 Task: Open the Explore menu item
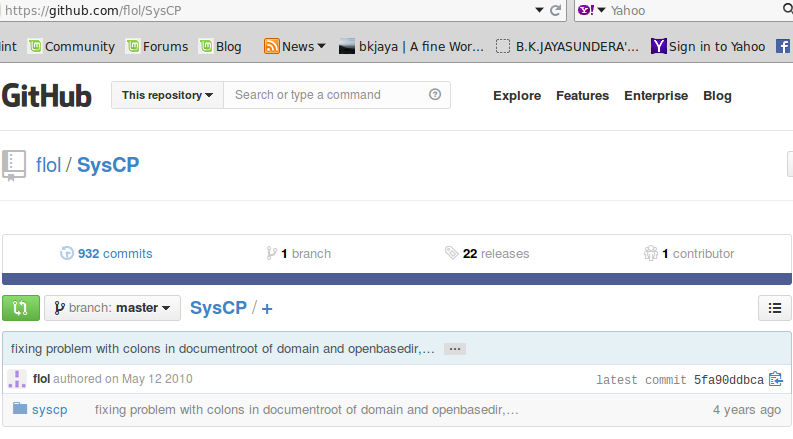pos(517,96)
